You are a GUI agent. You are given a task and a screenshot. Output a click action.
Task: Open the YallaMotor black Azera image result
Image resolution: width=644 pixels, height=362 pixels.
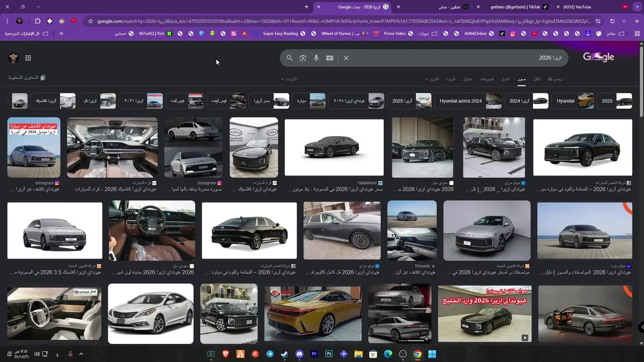(334, 147)
